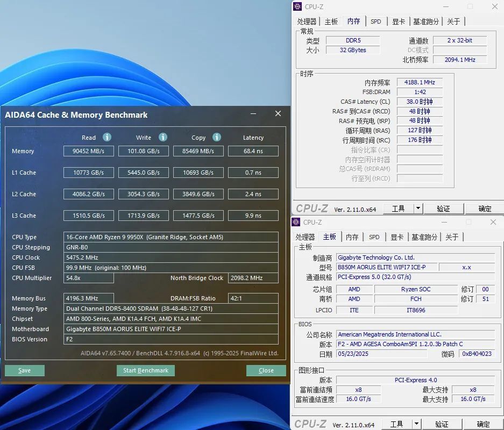Click the lower CPU-Z window title icon

pyautogui.click(x=296, y=222)
